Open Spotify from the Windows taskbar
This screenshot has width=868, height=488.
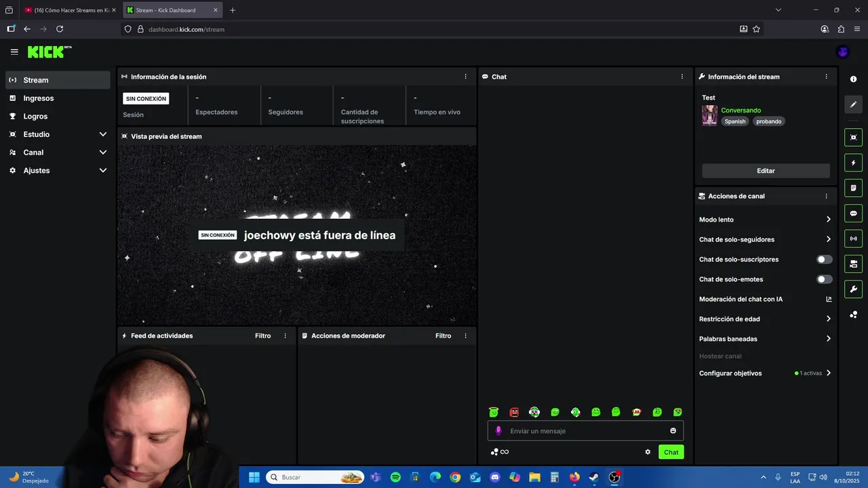tap(395, 477)
